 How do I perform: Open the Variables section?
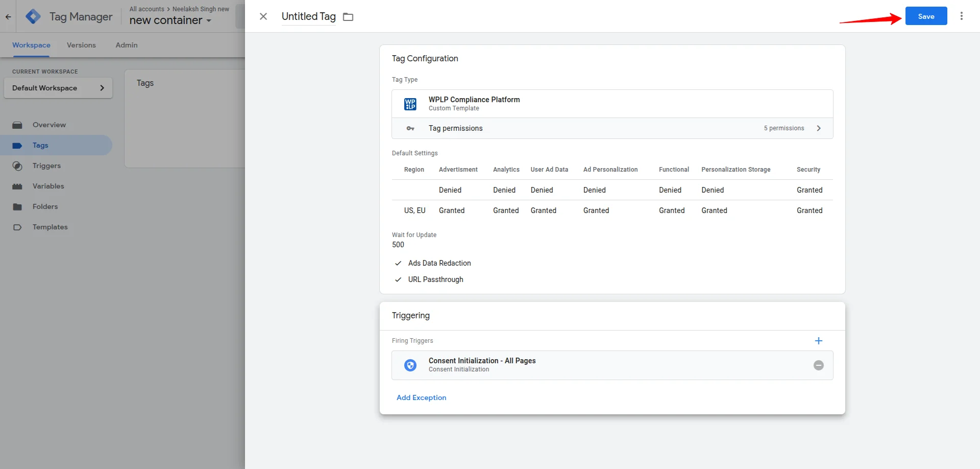pyautogui.click(x=47, y=186)
